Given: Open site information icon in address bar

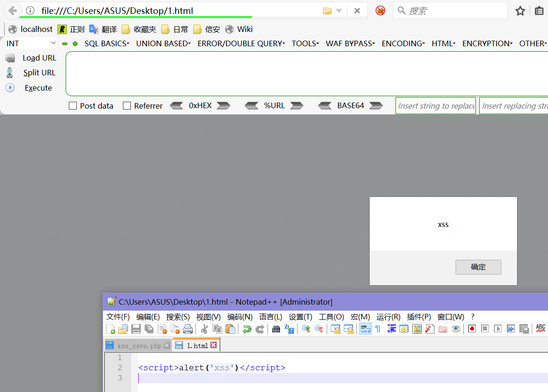Looking at the screenshot, I should point(30,11).
